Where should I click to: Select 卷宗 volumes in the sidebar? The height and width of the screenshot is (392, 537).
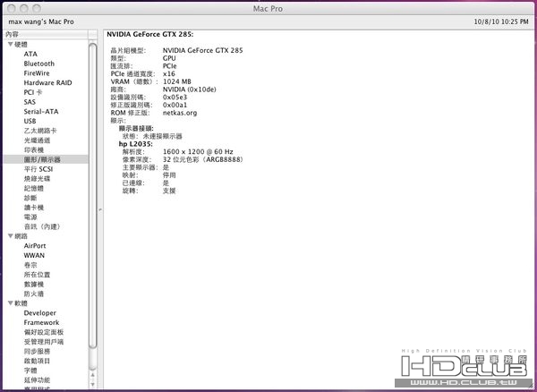[x=30, y=265]
